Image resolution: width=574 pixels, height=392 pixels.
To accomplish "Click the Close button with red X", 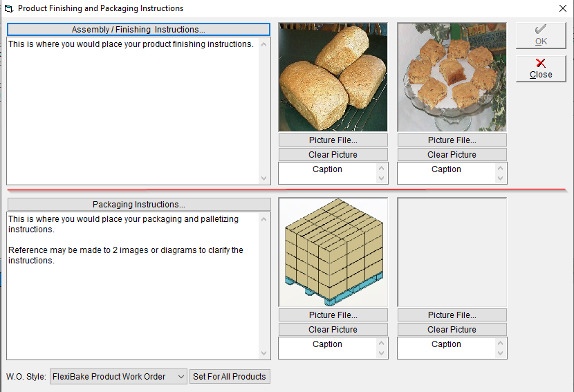I will click(541, 69).
